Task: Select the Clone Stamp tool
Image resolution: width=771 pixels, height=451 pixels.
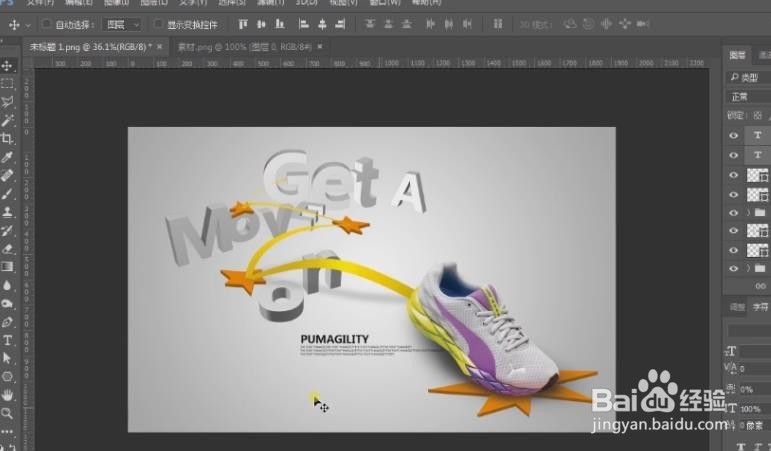Action: pyautogui.click(x=7, y=212)
